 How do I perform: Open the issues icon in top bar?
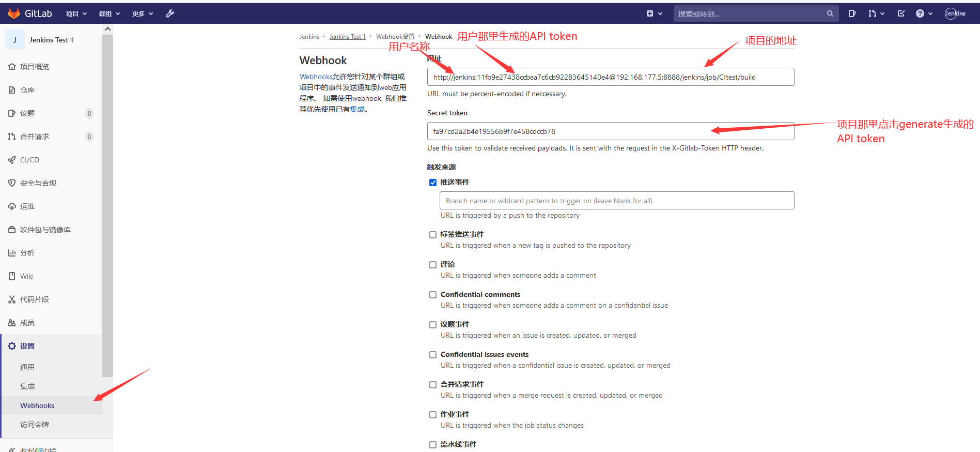[852, 13]
